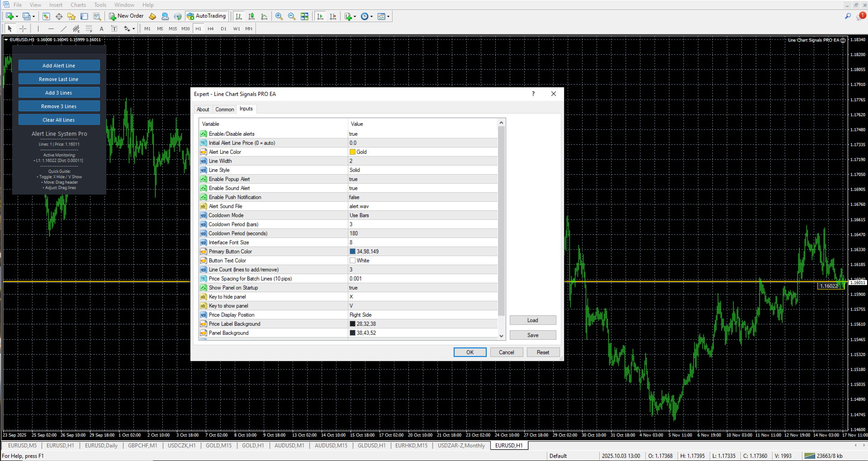
Task: Switch timeframe to M15
Action: click(173, 29)
